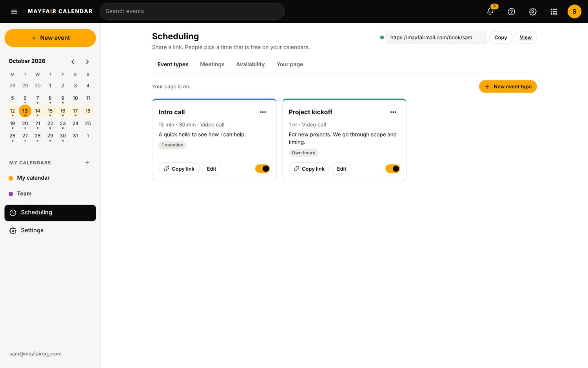This screenshot has height=368, width=588.
Task: Open the hamburger main menu
Action: (x=14, y=11)
